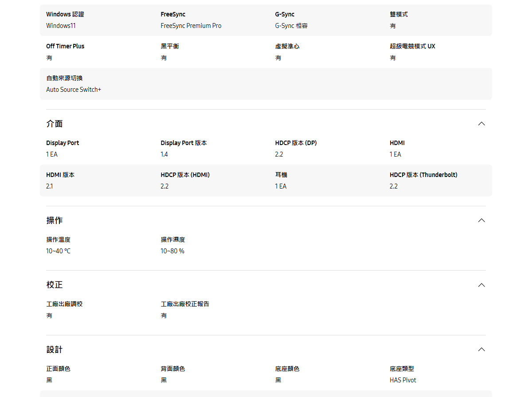
Task: Click the 設計 section heading
Action: (x=55, y=350)
